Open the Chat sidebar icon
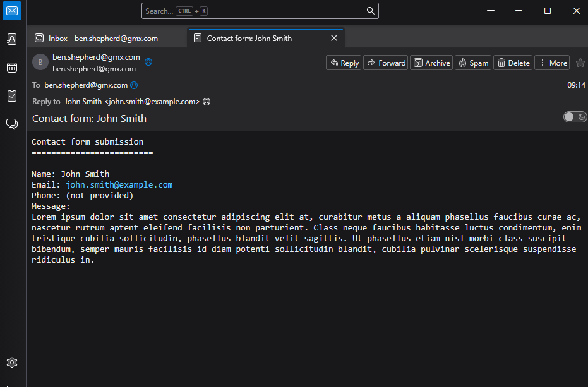588x387 pixels. pos(12,124)
